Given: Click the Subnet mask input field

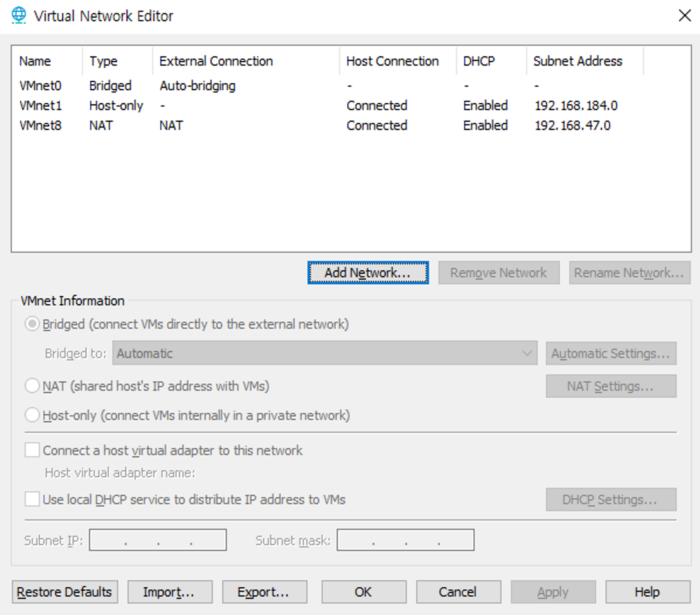Looking at the screenshot, I should (405, 540).
